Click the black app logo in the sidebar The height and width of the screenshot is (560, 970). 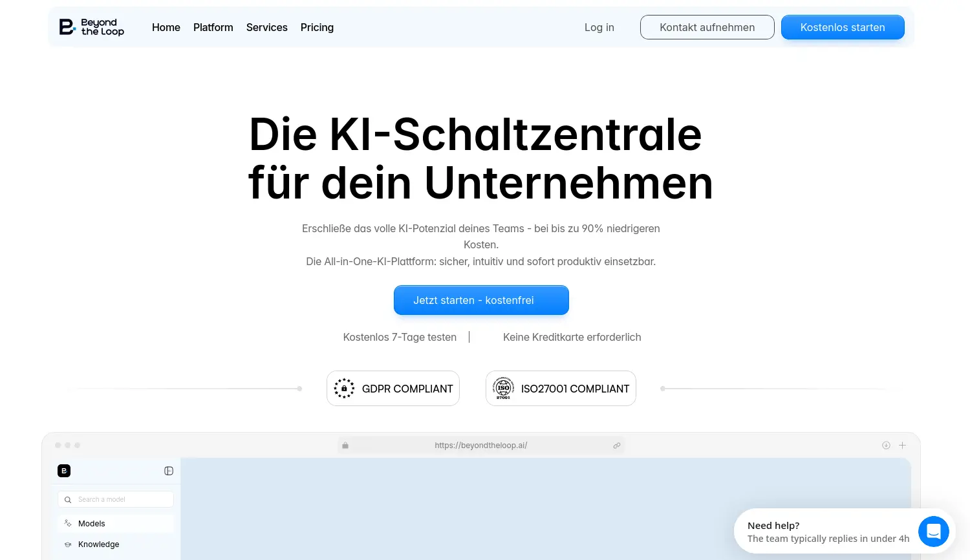(x=63, y=471)
